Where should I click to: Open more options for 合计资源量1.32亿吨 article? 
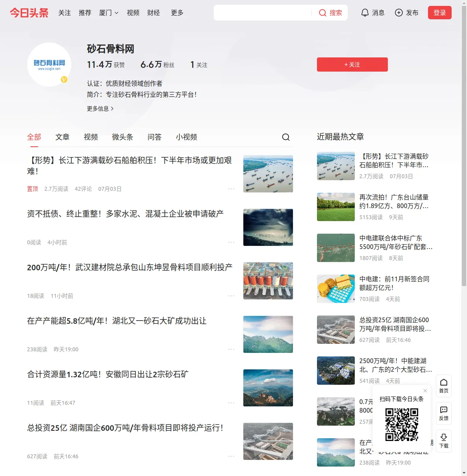coord(231,403)
